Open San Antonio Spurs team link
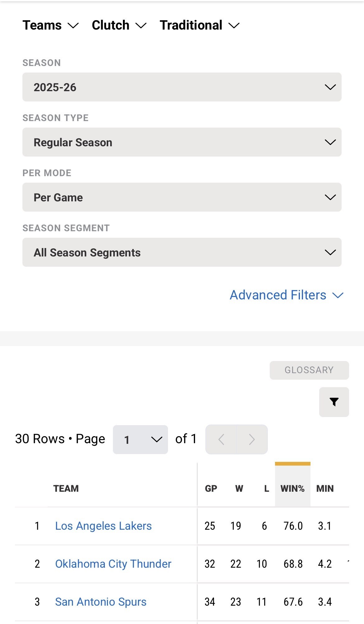Viewport: 364px width, 624px height. [x=101, y=602]
